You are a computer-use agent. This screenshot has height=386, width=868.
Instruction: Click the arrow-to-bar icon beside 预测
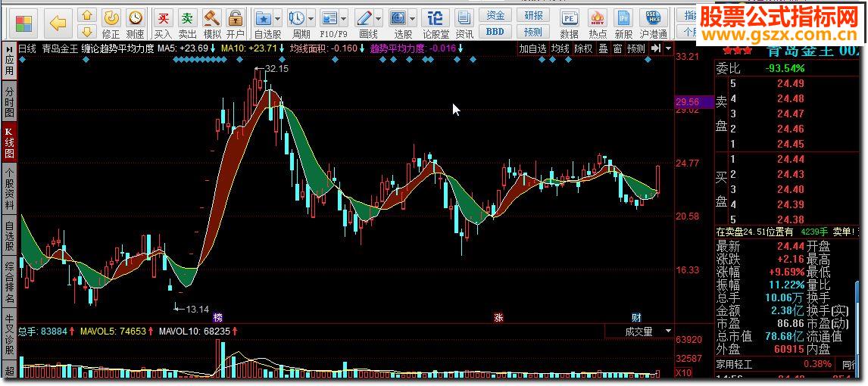tap(656, 48)
